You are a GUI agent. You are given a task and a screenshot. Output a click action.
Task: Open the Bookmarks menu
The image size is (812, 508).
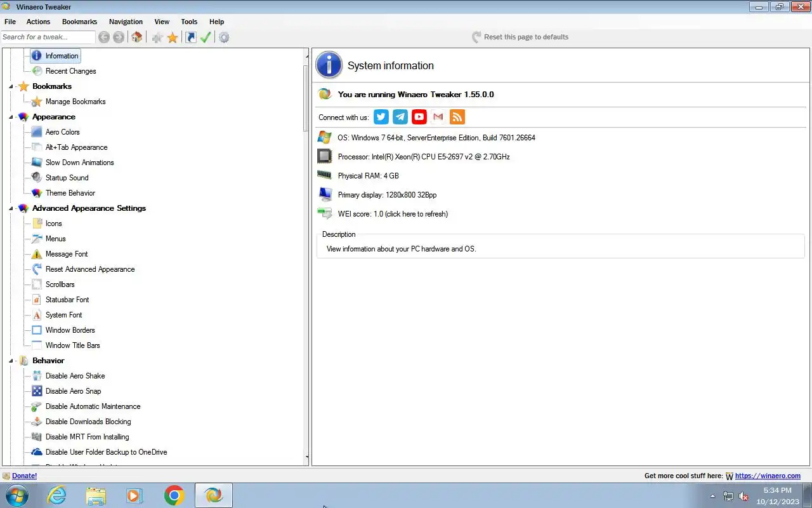pyautogui.click(x=79, y=22)
